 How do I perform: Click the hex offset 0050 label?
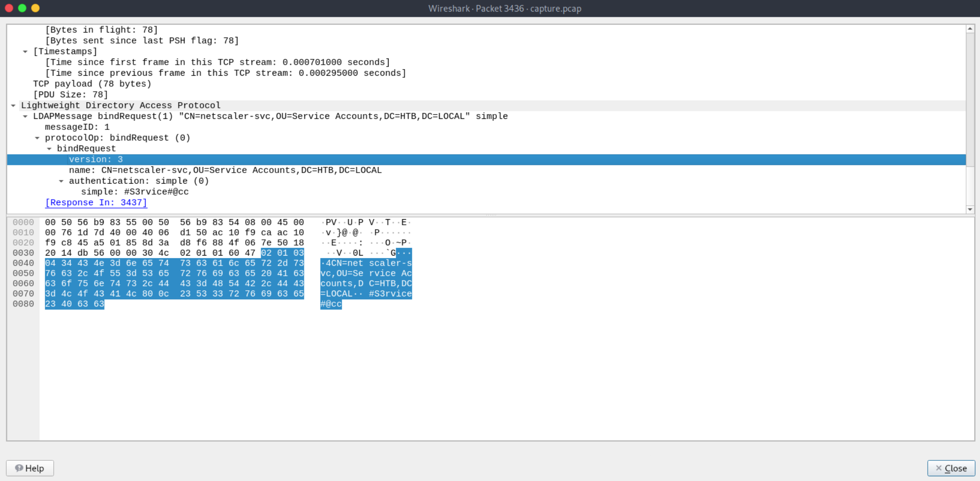(x=23, y=273)
